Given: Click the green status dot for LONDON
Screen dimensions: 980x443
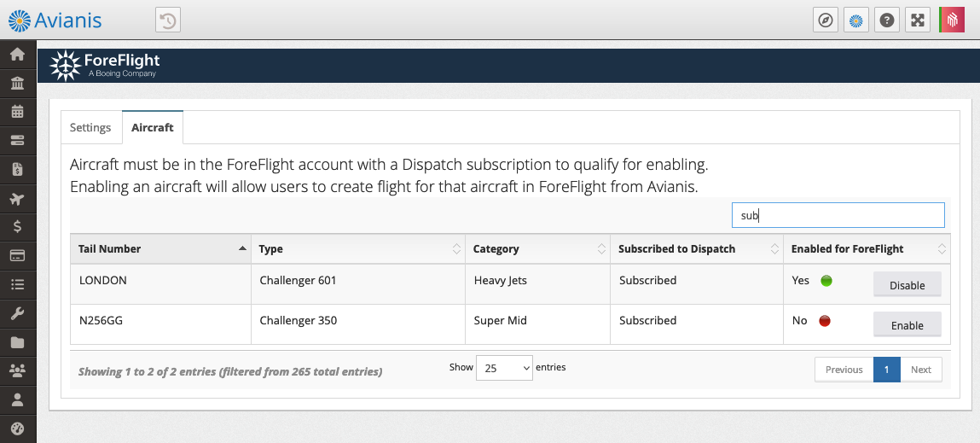Looking at the screenshot, I should (826, 281).
